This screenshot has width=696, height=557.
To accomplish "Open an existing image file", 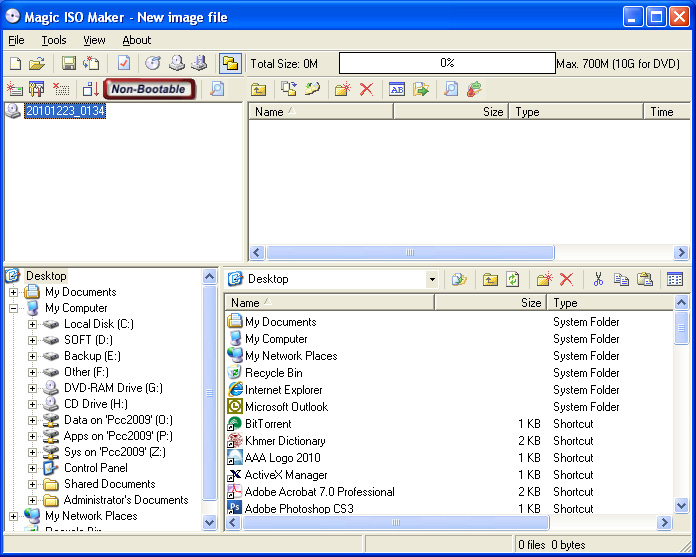I will [37, 63].
